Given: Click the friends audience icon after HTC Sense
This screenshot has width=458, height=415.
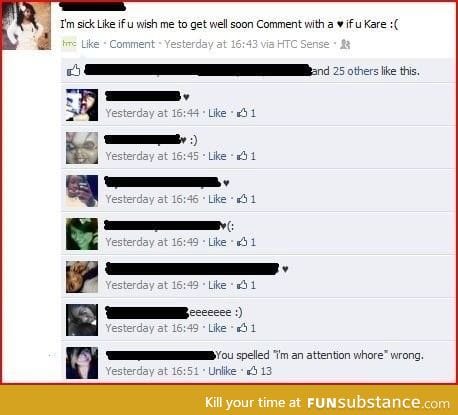Looking at the screenshot, I should coord(345,44).
